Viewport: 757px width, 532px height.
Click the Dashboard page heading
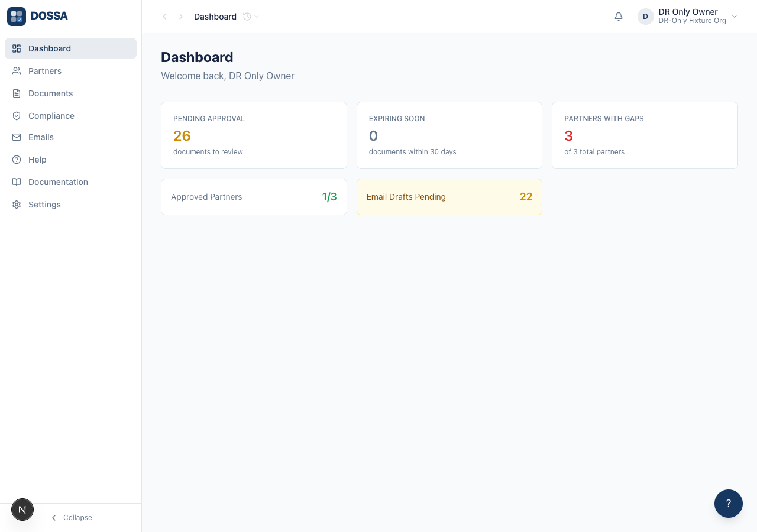(x=197, y=57)
